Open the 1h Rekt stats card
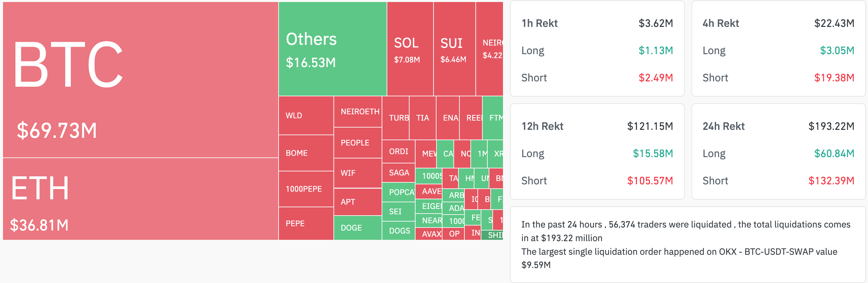The width and height of the screenshot is (868, 283). click(597, 49)
